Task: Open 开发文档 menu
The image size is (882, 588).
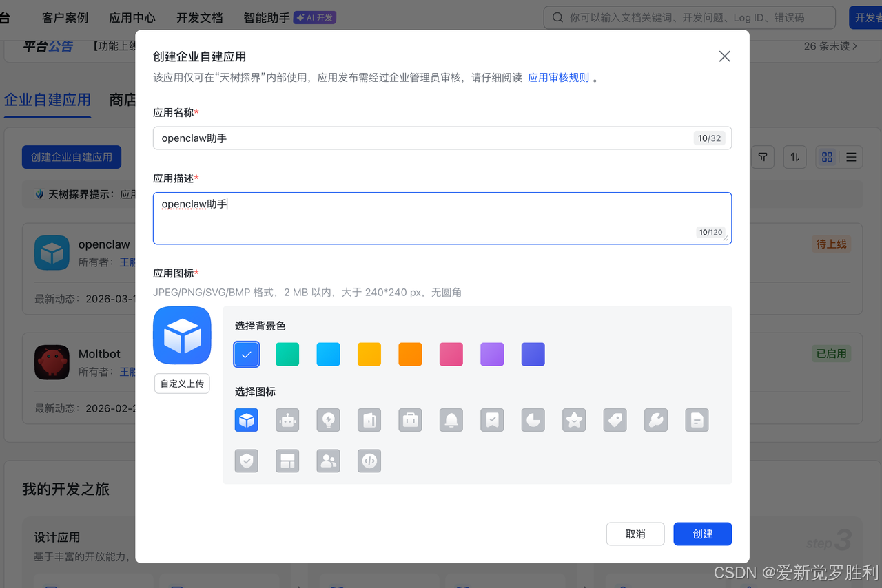Action: click(200, 18)
